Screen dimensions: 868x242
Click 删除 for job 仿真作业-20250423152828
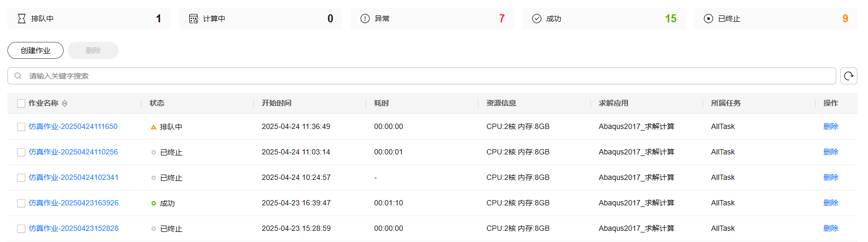tap(831, 228)
